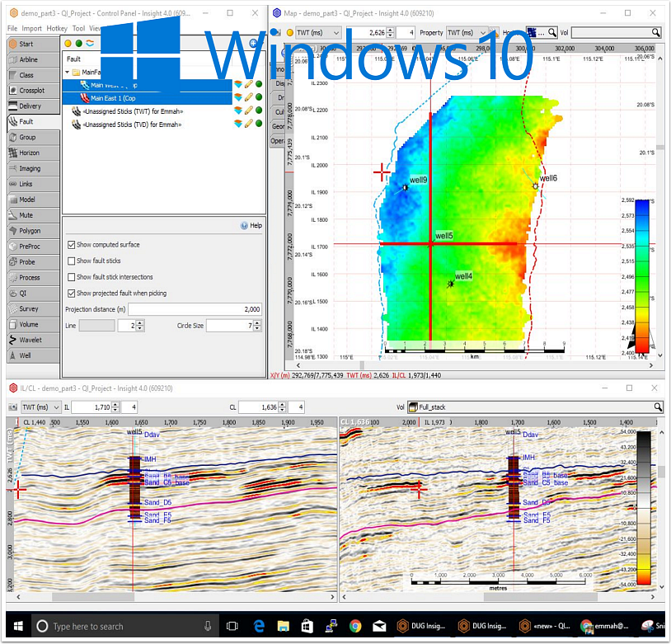Viewport: 671px width, 644px height.
Task: Open the Start tab in Control Panel
Action: coord(33,44)
